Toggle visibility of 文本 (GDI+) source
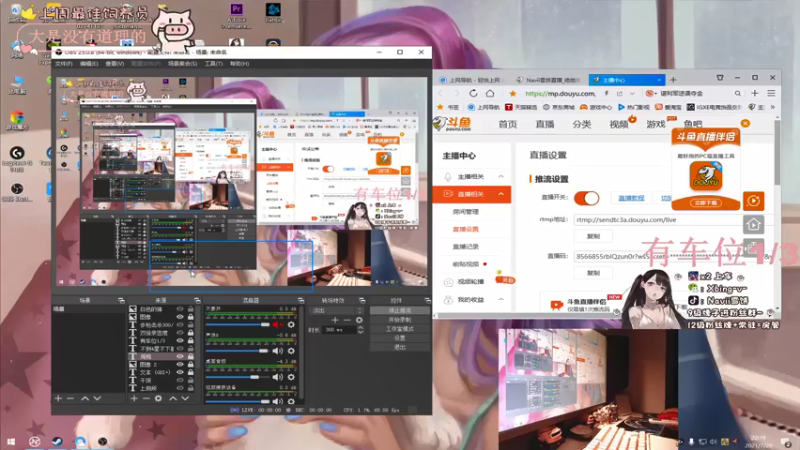This screenshot has width=800, height=450. pos(180,372)
